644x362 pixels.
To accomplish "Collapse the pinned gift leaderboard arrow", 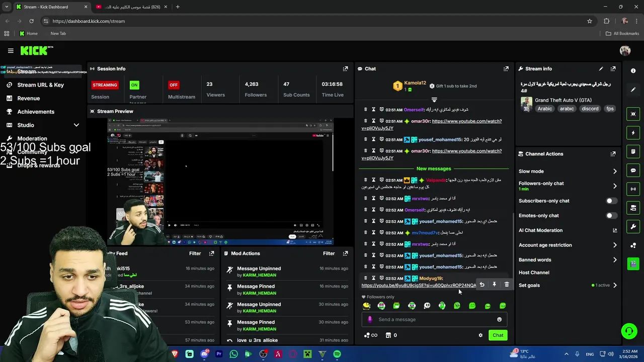I will [434, 100].
